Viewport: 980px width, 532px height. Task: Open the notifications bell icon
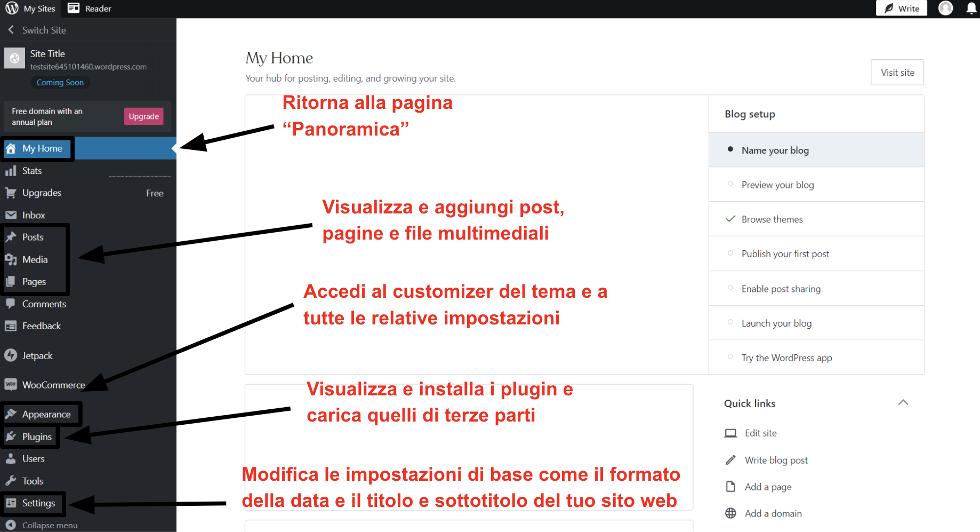click(x=971, y=9)
